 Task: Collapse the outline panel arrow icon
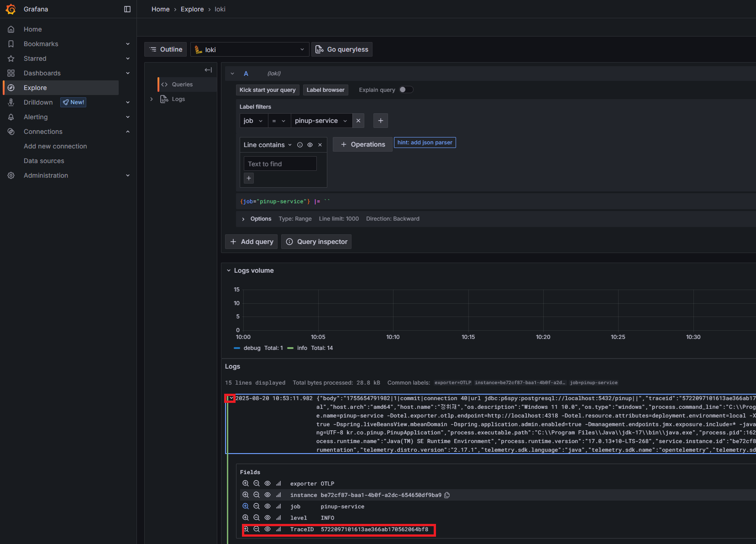pyautogui.click(x=208, y=70)
